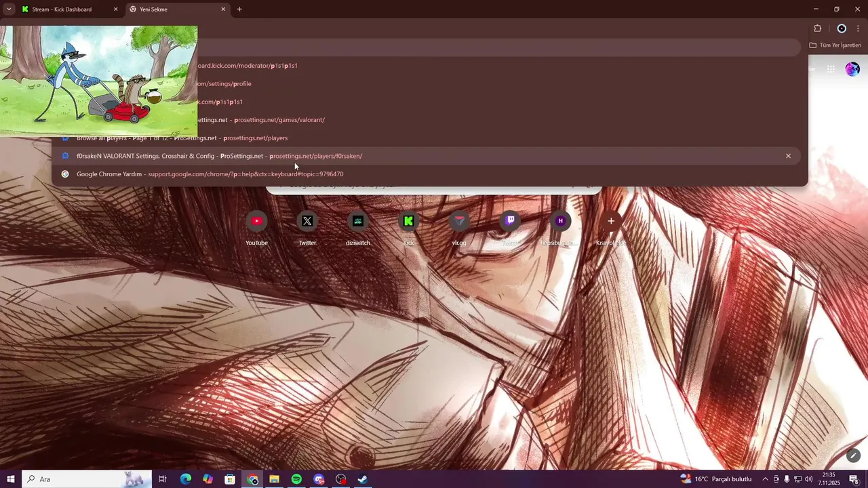Open File Explorer from taskbar

[x=274, y=479]
